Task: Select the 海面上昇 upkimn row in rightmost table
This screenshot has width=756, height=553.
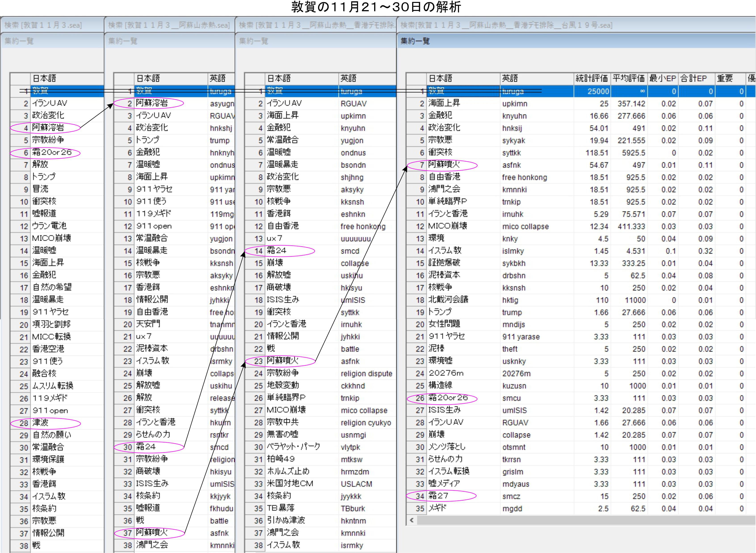Action: click(444, 103)
